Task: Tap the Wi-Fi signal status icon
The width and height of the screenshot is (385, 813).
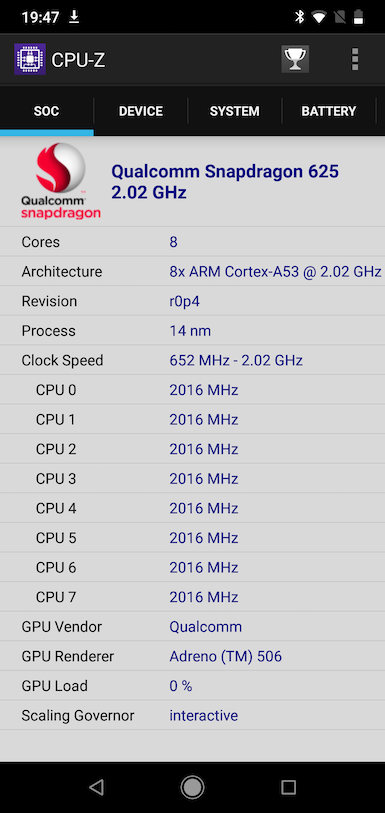Action: click(x=319, y=18)
